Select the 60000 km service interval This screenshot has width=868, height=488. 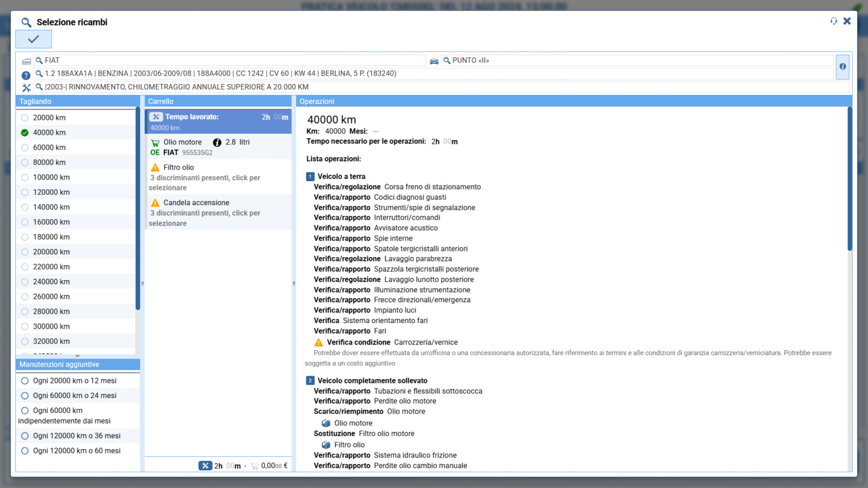click(x=25, y=147)
